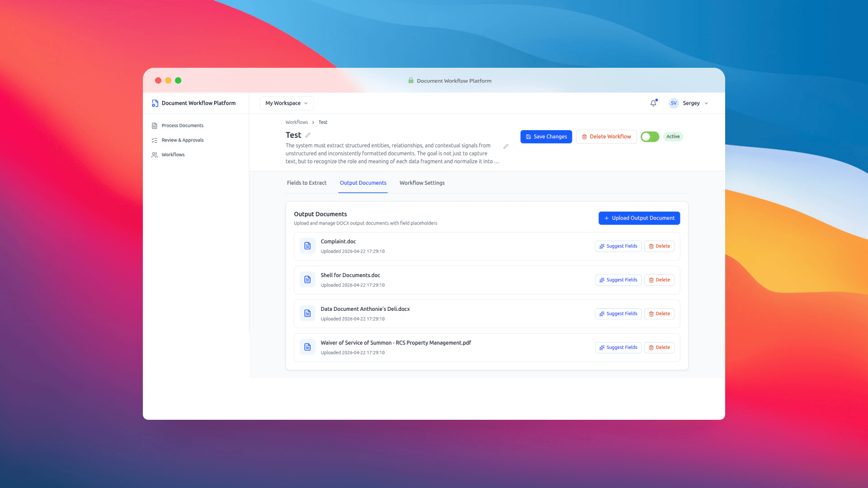This screenshot has height=488, width=868.
Task: Toggle the workflow Active switch
Action: (650, 136)
